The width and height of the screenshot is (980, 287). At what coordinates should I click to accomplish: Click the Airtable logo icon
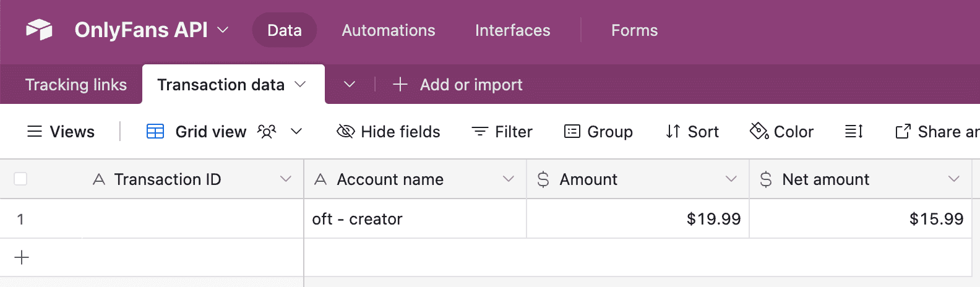pyautogui.click(x=39, y=30)
